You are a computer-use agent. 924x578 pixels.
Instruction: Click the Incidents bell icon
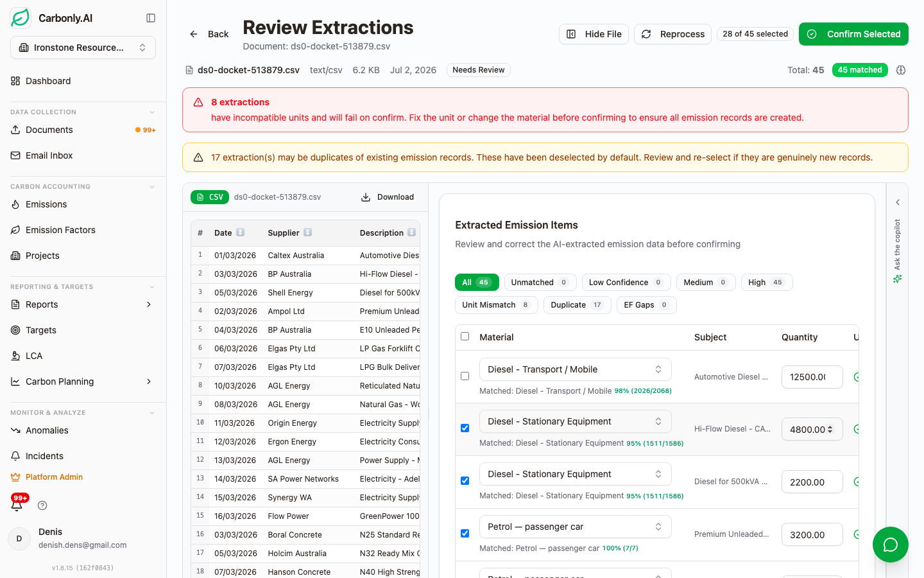point(15,456)
